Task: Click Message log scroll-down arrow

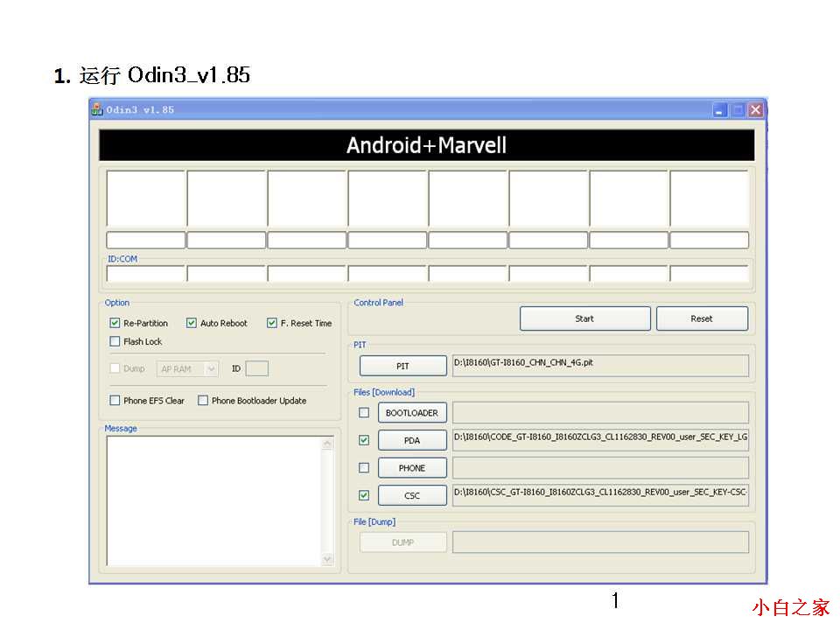Action: (x=327, y=559)
